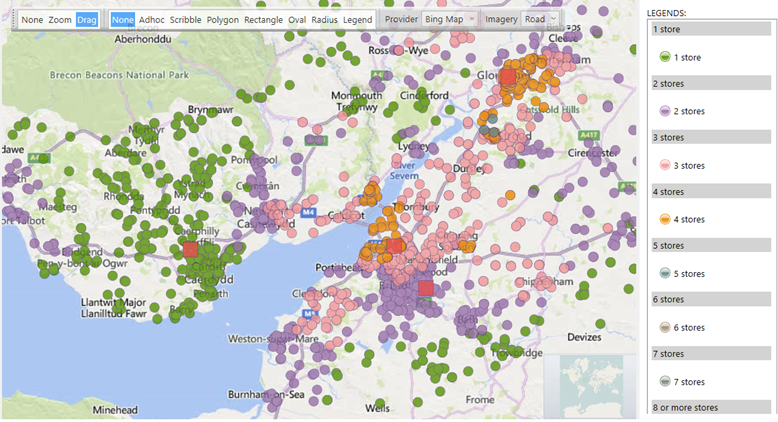This screenshot has height=422, width=778.
Task: Click the 5 stores legend circle
Action: (x=665, y=273)
